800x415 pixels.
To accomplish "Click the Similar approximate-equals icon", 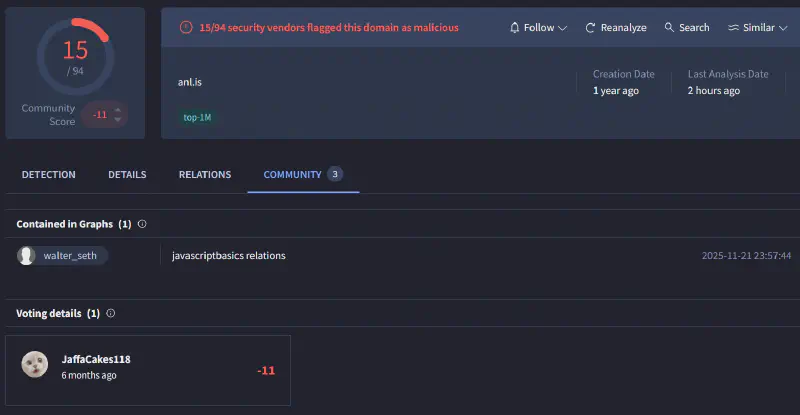I will [733, 28].
